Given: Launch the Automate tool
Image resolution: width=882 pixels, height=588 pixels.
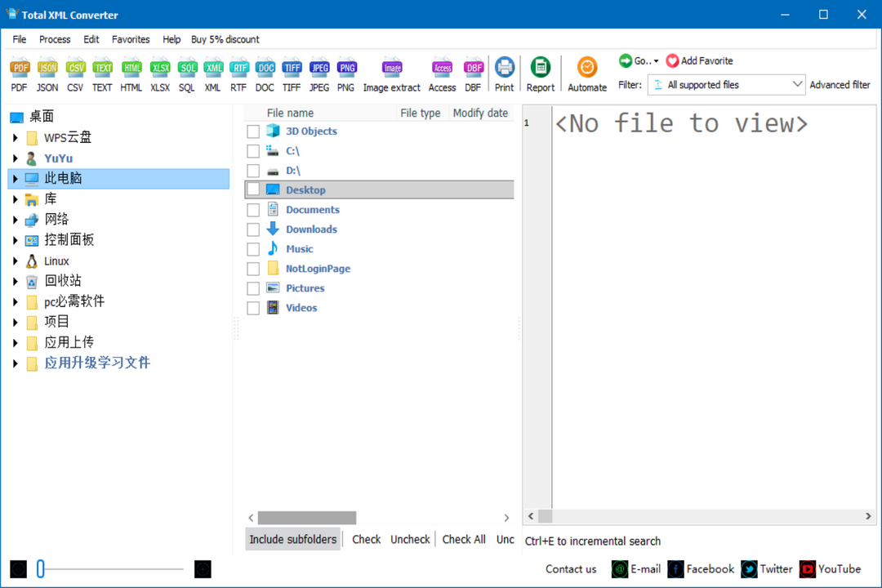Looking at the screenshot, I should [587, 69].
